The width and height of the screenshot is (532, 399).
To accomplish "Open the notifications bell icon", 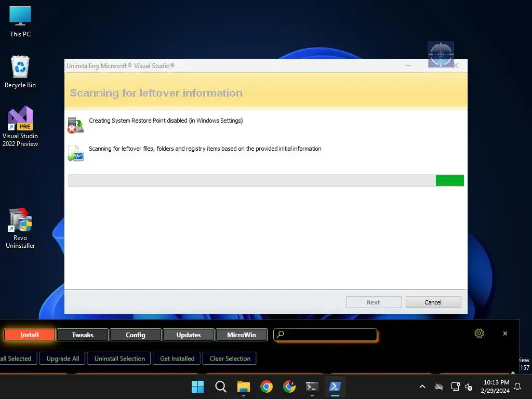I will [517, 387].
